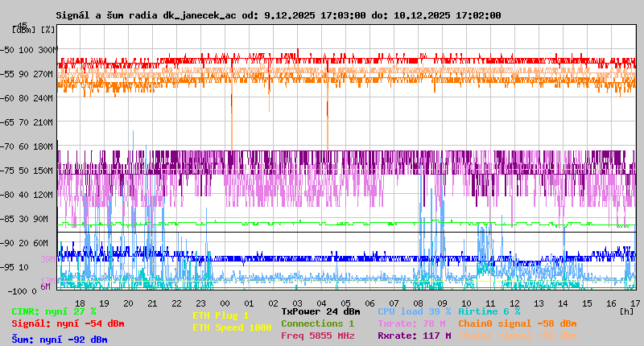This screenshot has height=346, width=644.
Task: Click hour '17' on the time axis
Action: pos(635,303)
